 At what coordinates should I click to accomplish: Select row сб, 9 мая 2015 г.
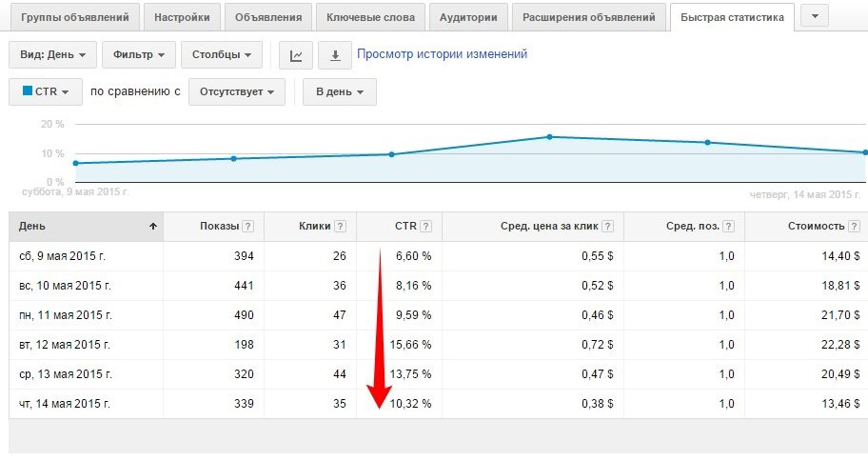click(439, 256)
